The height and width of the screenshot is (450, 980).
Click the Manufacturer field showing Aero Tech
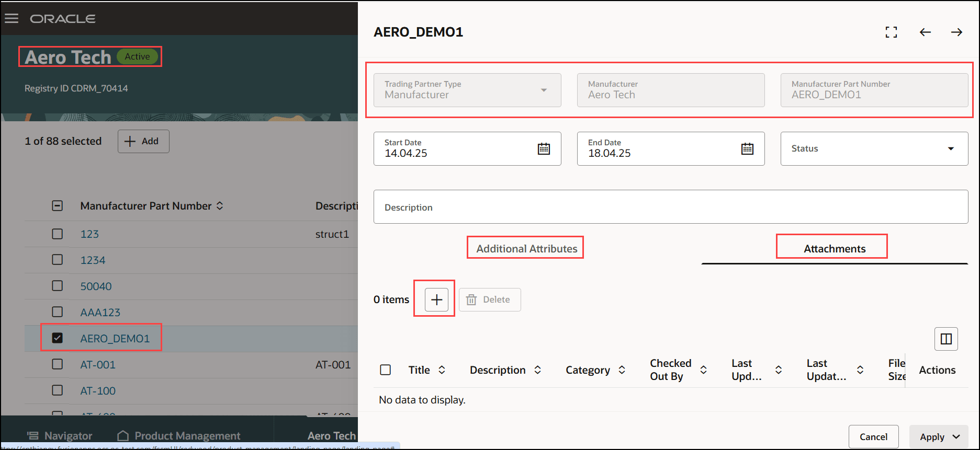(x=671, y=90)
